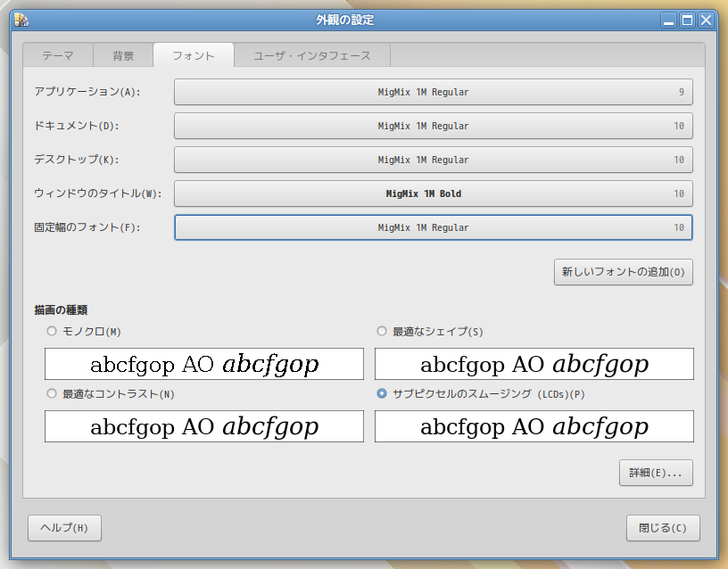
Task: Click the アプリケーション(A): label
Action: tap(87, 92)
